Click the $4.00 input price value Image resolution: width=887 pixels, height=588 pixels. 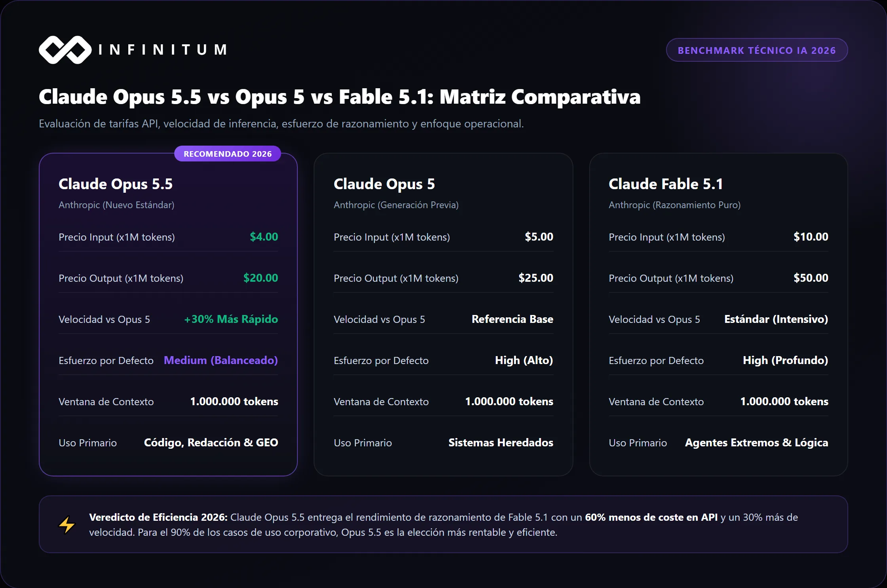point(264,237)
